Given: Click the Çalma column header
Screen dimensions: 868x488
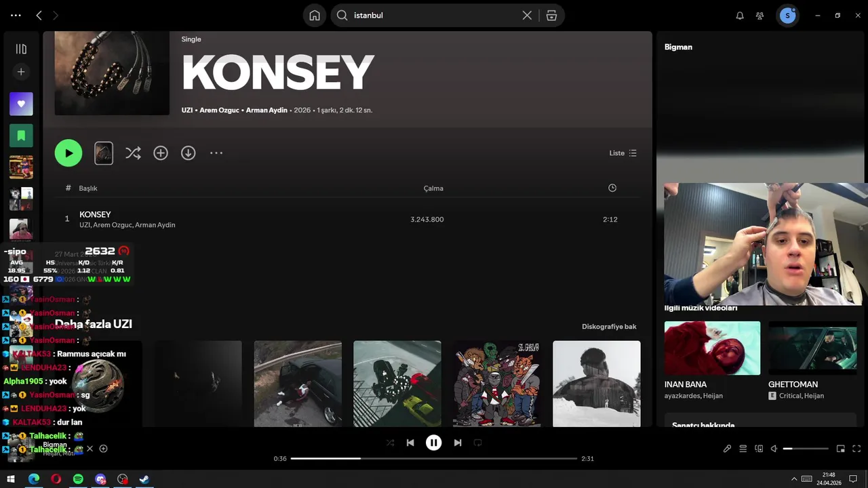Looking at the screenshot, I should coord(433,188).
